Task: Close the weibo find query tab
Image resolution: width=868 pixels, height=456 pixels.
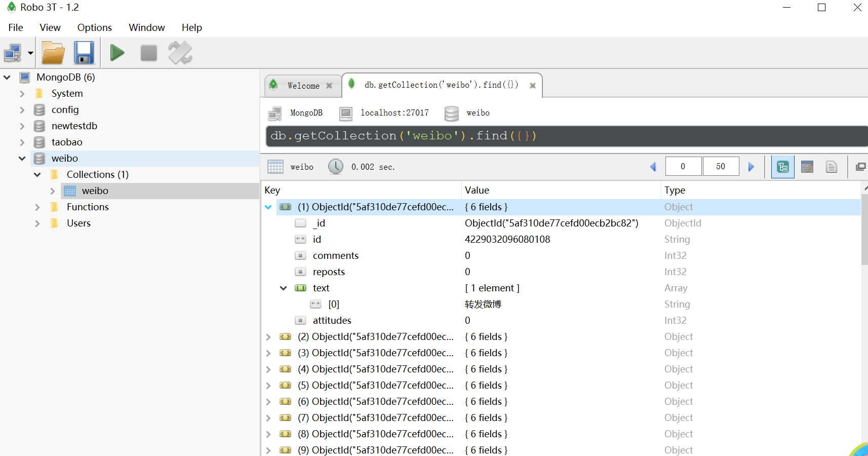Action: pos(533,86)
